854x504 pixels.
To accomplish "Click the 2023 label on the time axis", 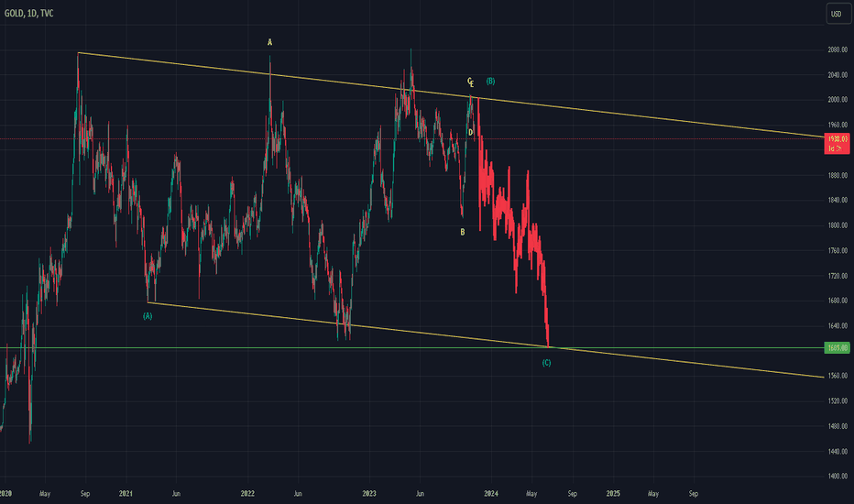I will (369, 494).
